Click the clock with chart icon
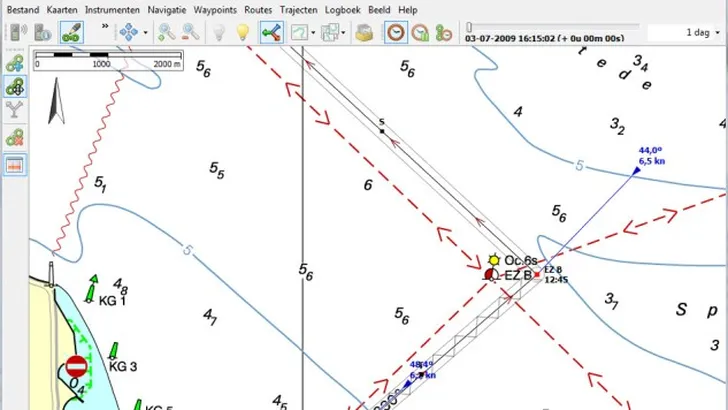 421,31
